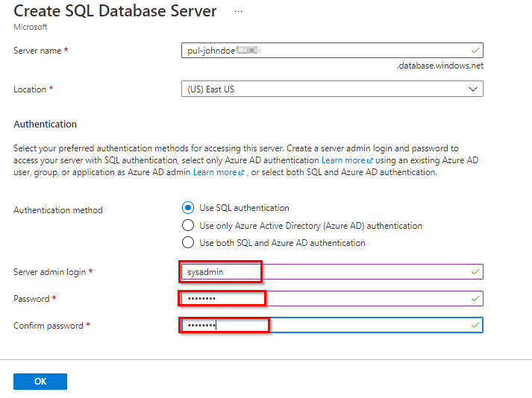Click the green checkmark in the Password field
Screen dimensions: 532x398
pyautogui.click(x=475, y=299)
